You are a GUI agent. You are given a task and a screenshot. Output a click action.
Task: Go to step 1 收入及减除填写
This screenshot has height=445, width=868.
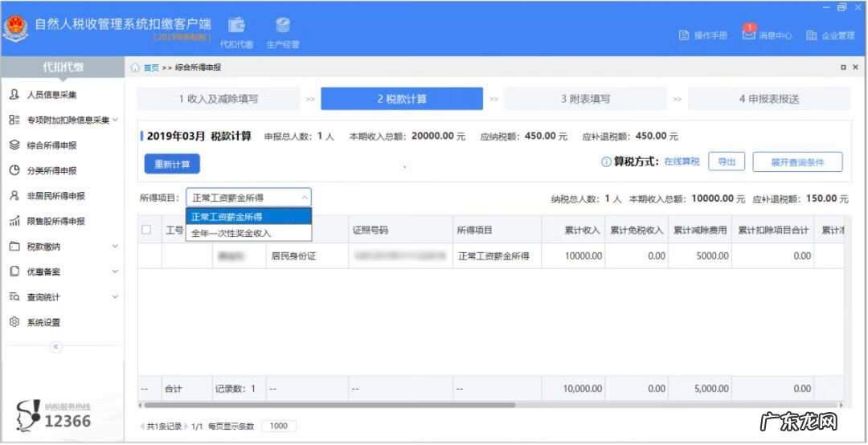[218, 99]
